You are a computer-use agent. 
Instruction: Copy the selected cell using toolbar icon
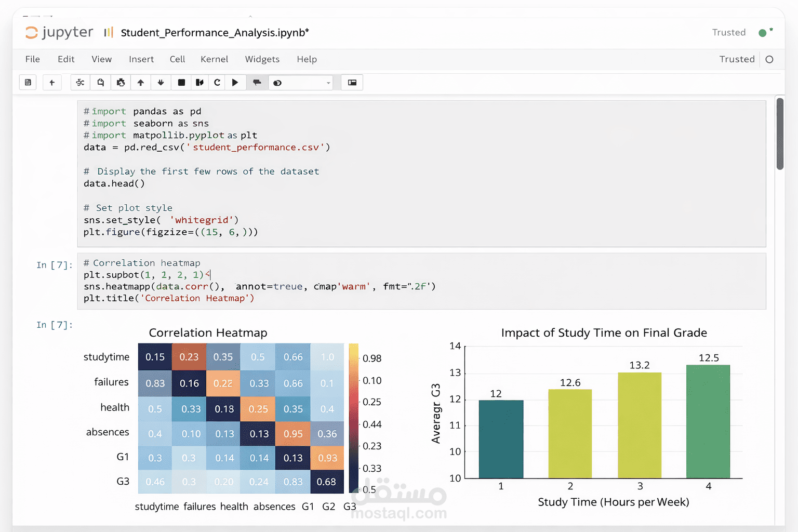100,82
